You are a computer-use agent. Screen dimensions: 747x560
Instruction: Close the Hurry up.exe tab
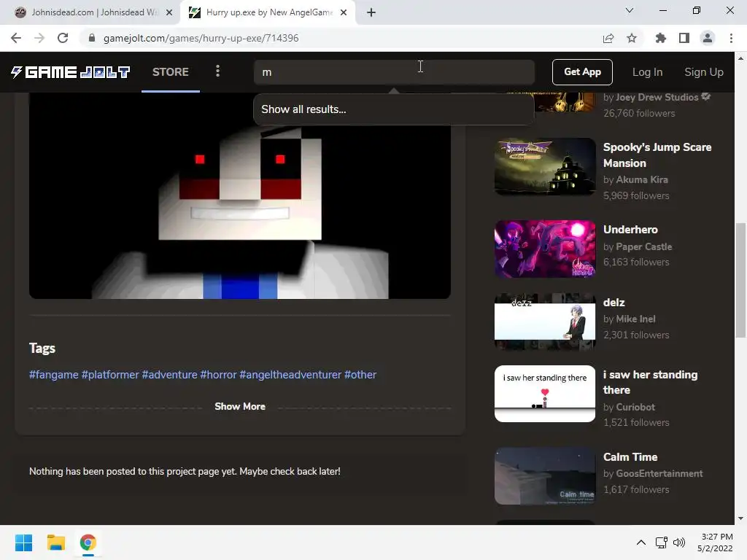point(344,12)
